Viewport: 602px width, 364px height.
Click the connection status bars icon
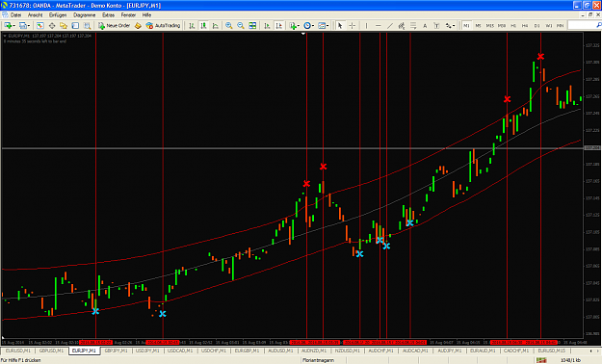point(541,360)
